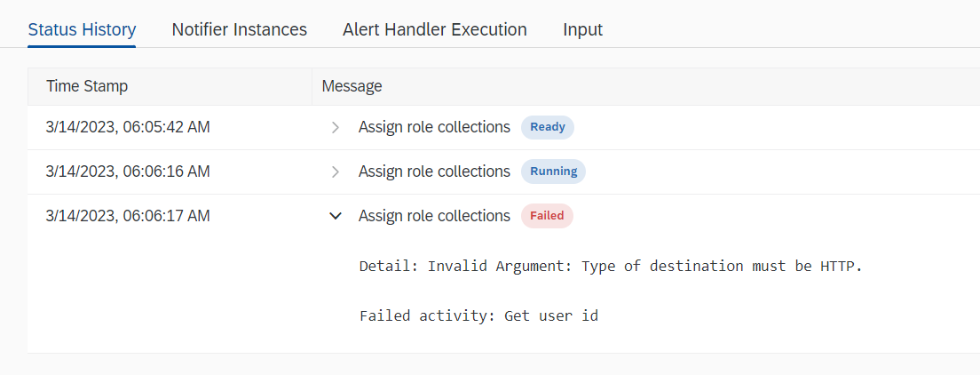Open the Notifier Instances tab
Image resolution: width=980 pixels, height=375 pixels.
click(240, 29)
